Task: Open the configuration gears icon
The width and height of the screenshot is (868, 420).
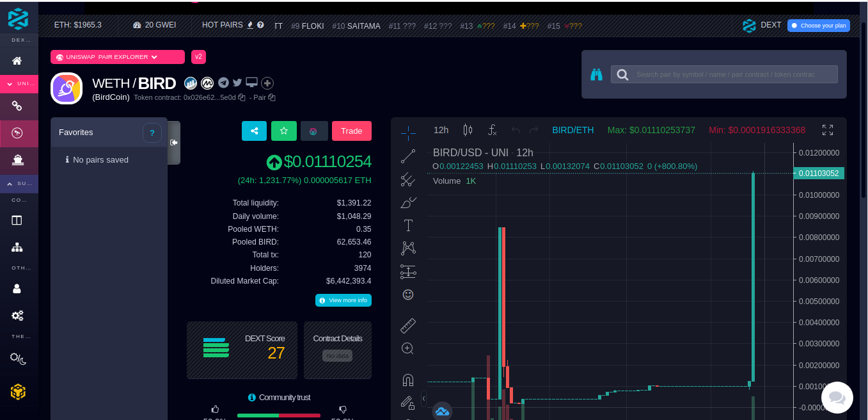Action: click(17, 315)
